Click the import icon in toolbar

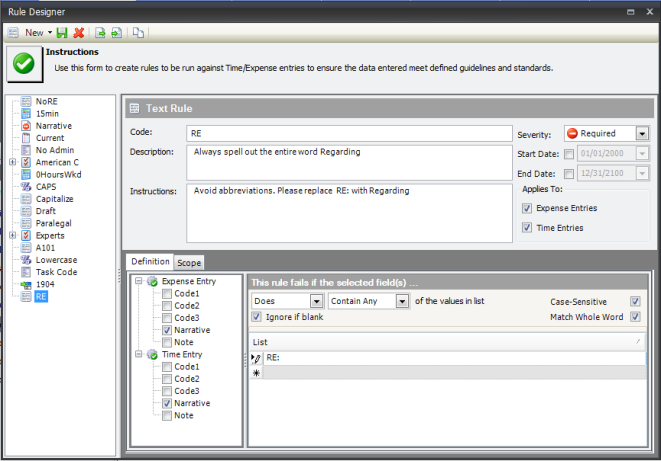pos(116,33)
